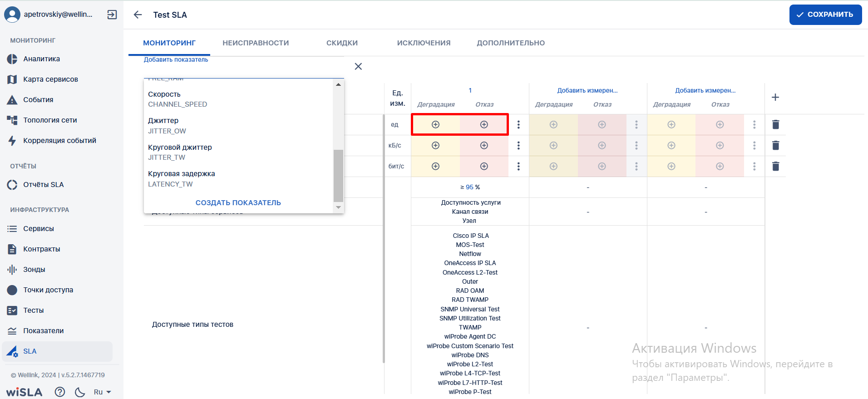Click the Доступные типы тестов label
868x399 pixels.
(192, 325)
